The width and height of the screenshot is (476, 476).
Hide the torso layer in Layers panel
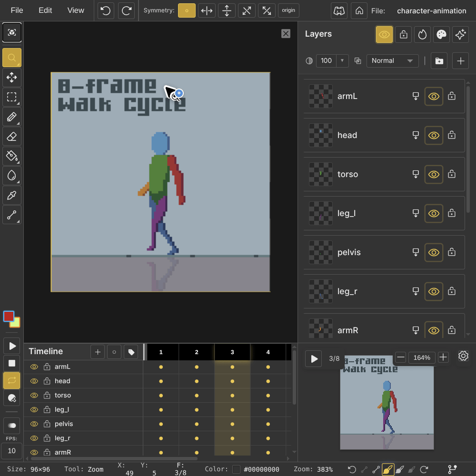coord(434,174)
